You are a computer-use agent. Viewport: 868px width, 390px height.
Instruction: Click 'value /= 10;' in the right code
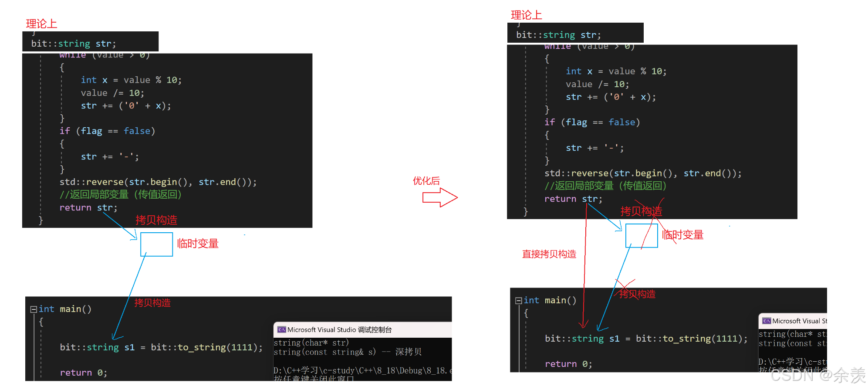(598, 85)
